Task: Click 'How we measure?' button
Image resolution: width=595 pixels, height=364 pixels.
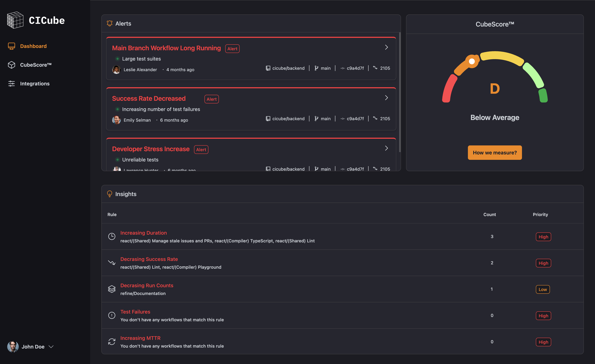Action: tap(494, 152)
